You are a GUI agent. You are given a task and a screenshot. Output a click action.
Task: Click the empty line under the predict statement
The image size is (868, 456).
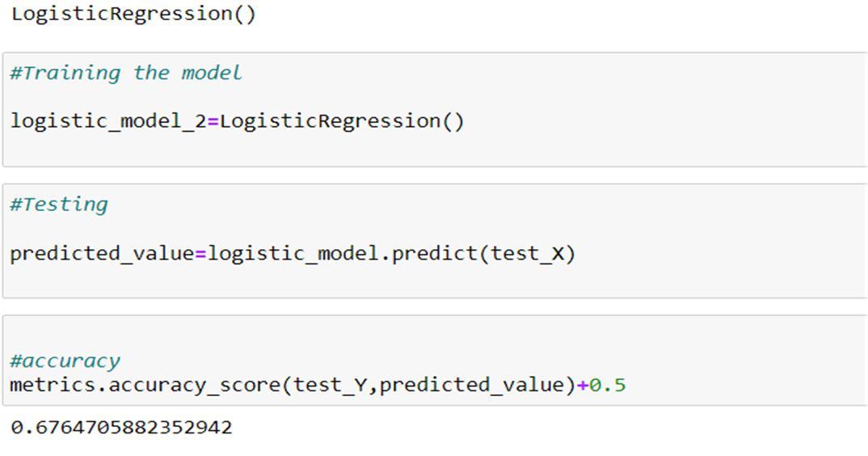[x=434, y=278]
